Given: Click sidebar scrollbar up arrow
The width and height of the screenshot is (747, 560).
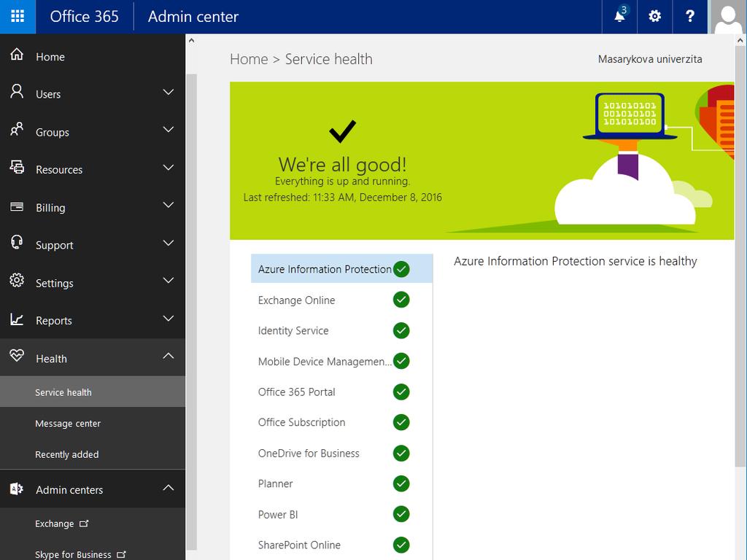Looking at the screenshot, I should (x=191, y=41).
